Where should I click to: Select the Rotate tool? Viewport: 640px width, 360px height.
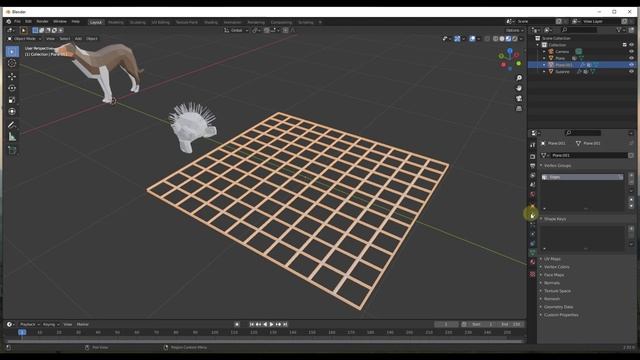(x=12, y=88)
